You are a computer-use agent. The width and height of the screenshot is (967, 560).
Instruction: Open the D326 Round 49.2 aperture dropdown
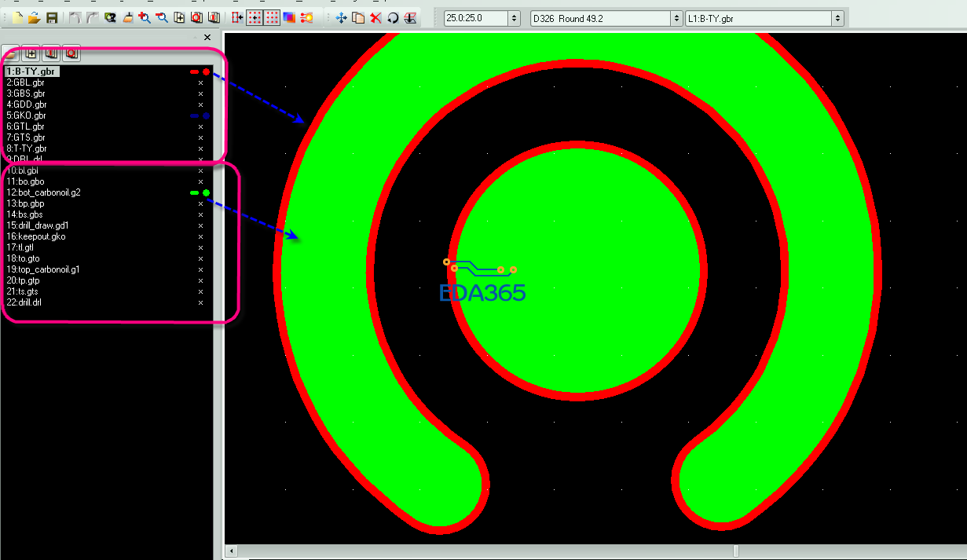pyautogui.click(x=677, y=17)
